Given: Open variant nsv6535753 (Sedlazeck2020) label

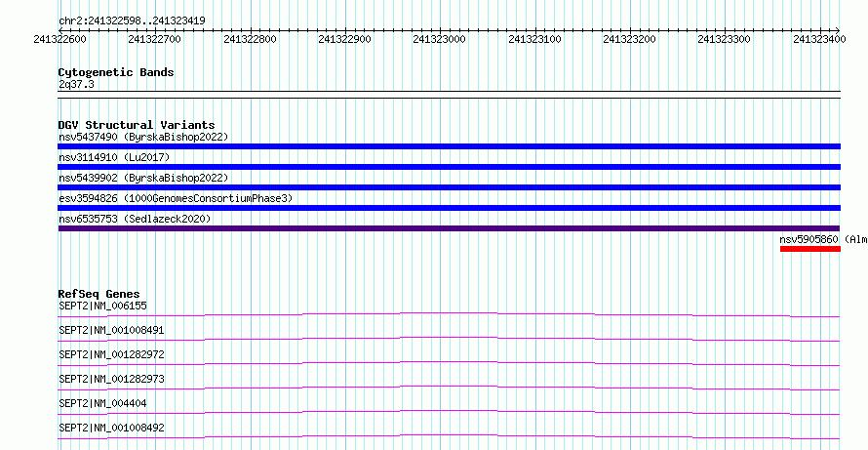Looking at the screenshot, I should (135, 219).
